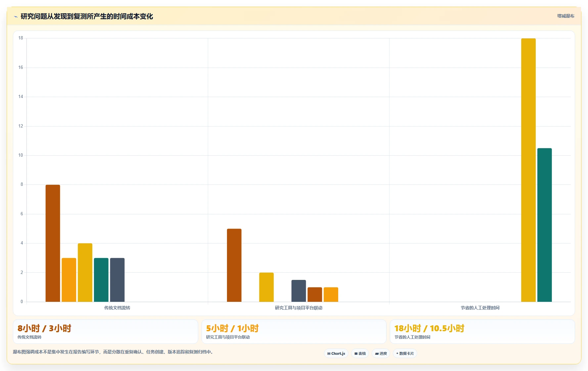The width and height of the screenshot is (588, 371).
Task: Select the 数据卡片 chip
Action: pos(405,353)
